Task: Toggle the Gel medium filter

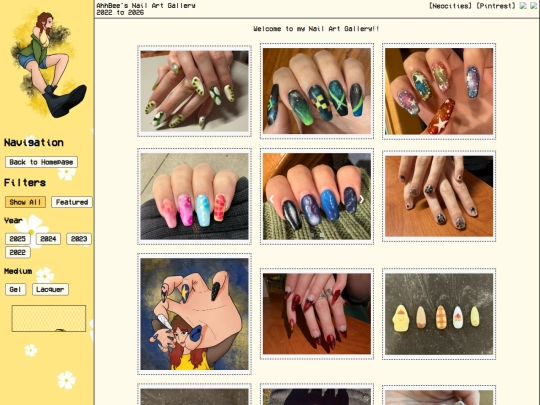Action: point(15,289)
